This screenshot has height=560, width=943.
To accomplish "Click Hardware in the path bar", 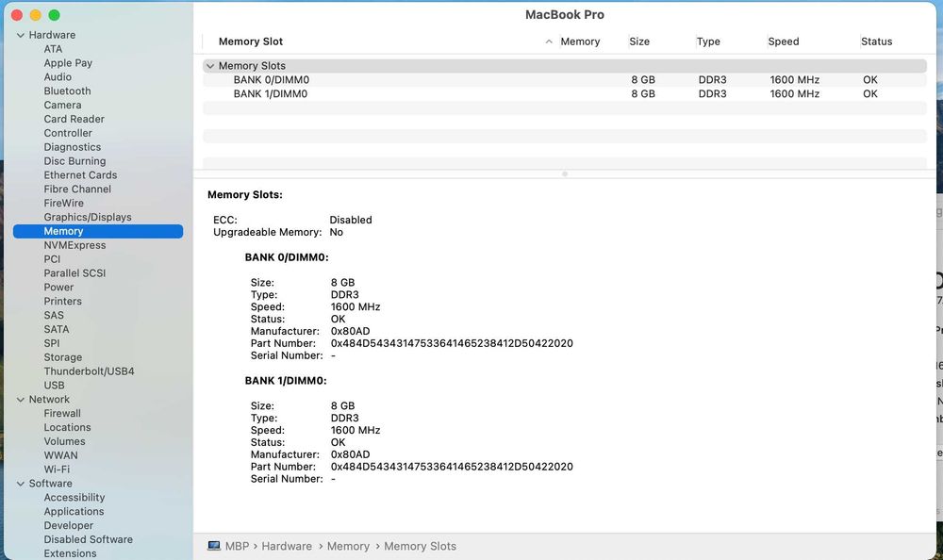I will coord(287,546).
